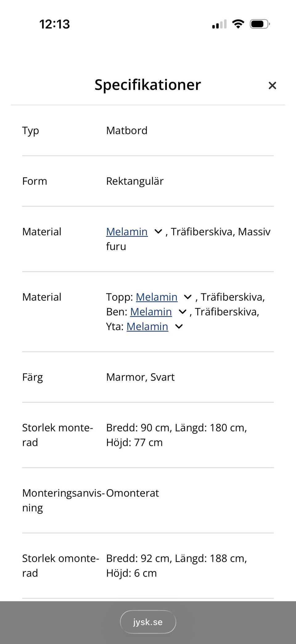Screen dimensions: 296x644
Task: Tap the Marmor, Svart color value
Action: (140, 377)
